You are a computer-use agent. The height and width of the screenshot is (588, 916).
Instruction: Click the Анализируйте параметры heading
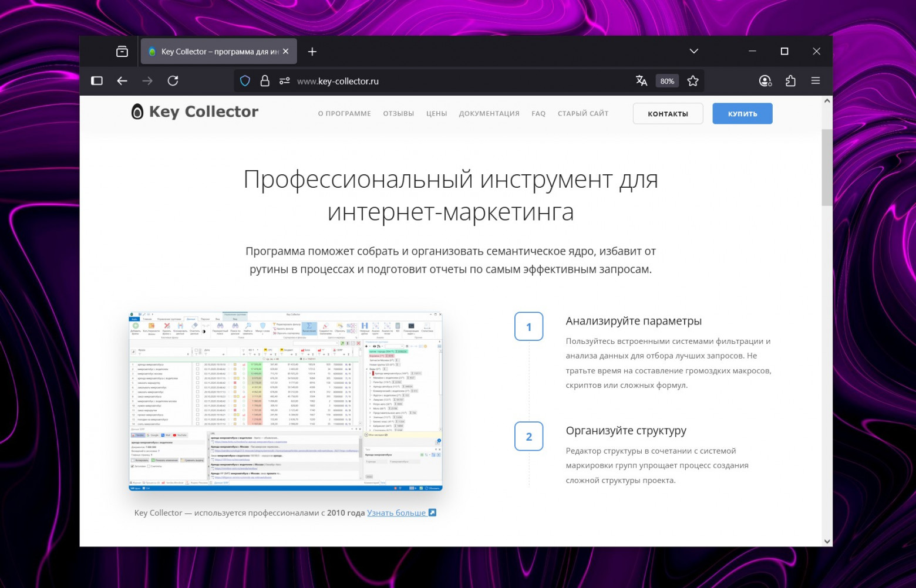634,321
